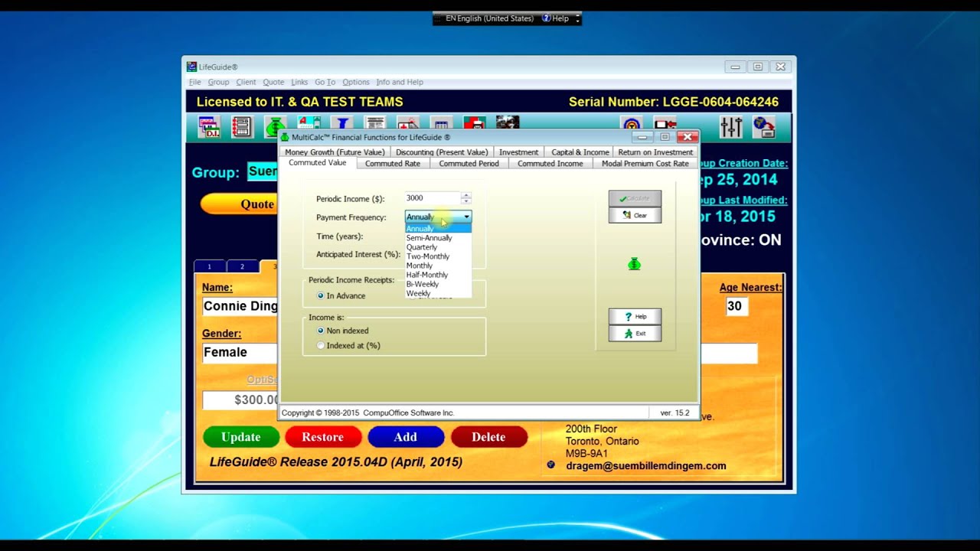980x551 pixels.
Task: Open the Options menu
Action: click(x=355, y=82)
